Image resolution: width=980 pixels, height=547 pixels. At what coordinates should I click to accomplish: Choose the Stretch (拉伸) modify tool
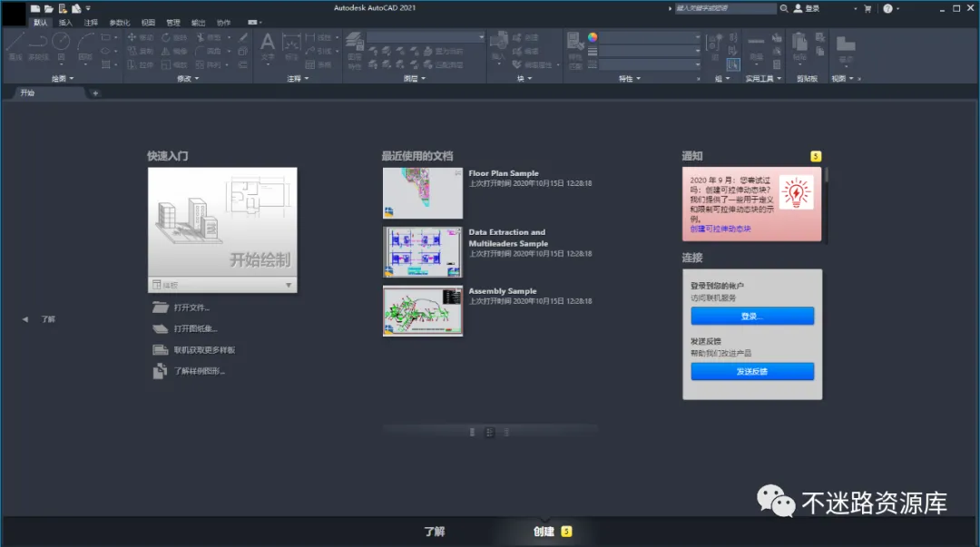click(x=140, y=64)
